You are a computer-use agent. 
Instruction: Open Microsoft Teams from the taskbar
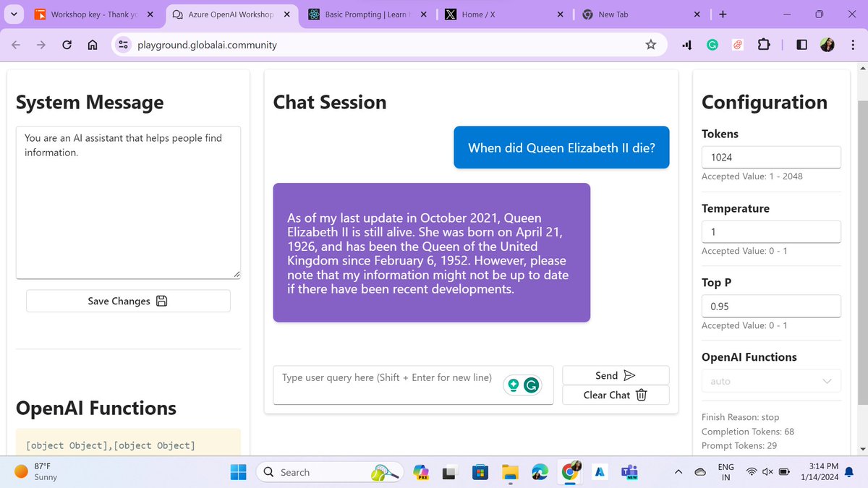click(x=629, y=472)
